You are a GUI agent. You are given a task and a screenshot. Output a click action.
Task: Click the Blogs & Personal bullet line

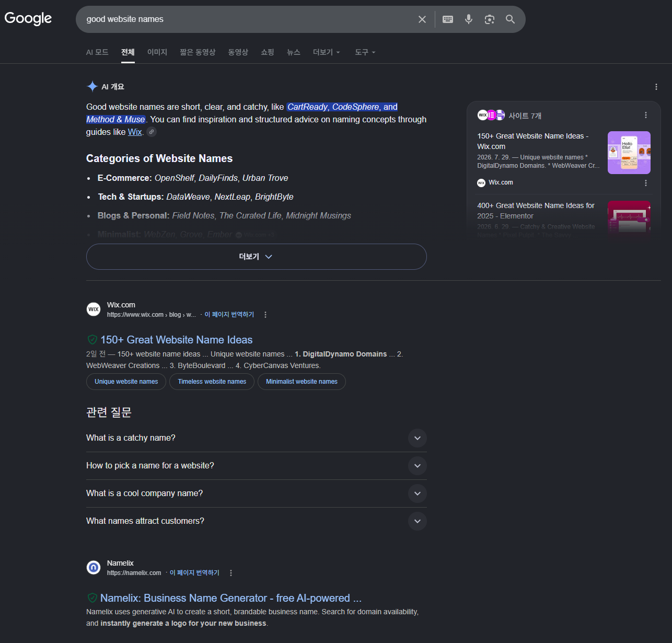pyautogui.click(x=224, y=215)
